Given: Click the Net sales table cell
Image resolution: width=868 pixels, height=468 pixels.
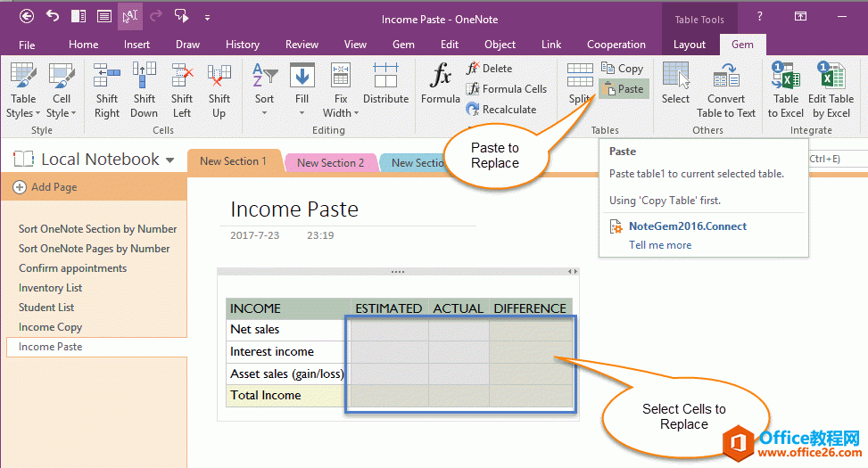Looking at the screenshot, I should tap(287, 329).
